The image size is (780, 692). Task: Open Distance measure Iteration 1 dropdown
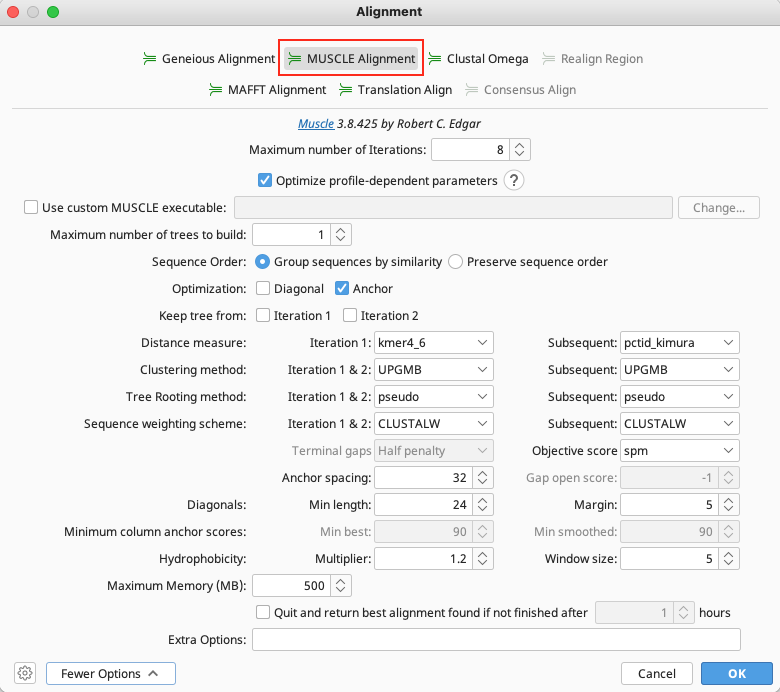point(434,343)
